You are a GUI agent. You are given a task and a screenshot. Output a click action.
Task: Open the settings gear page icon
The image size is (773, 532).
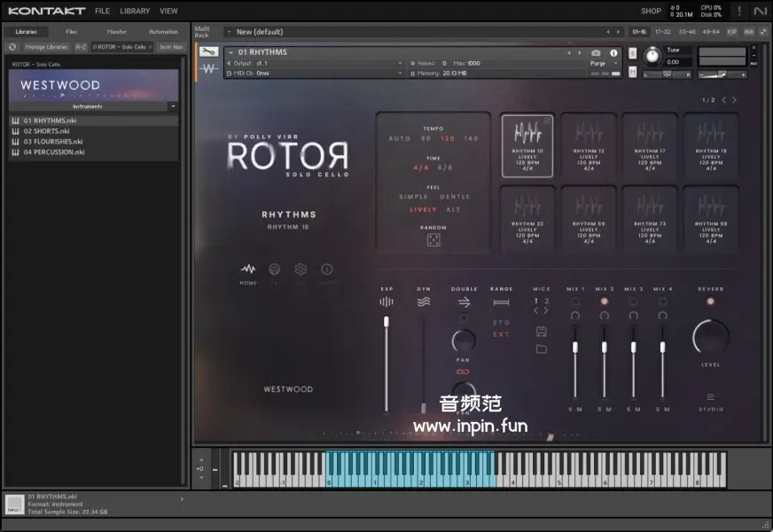click(301, 270)
